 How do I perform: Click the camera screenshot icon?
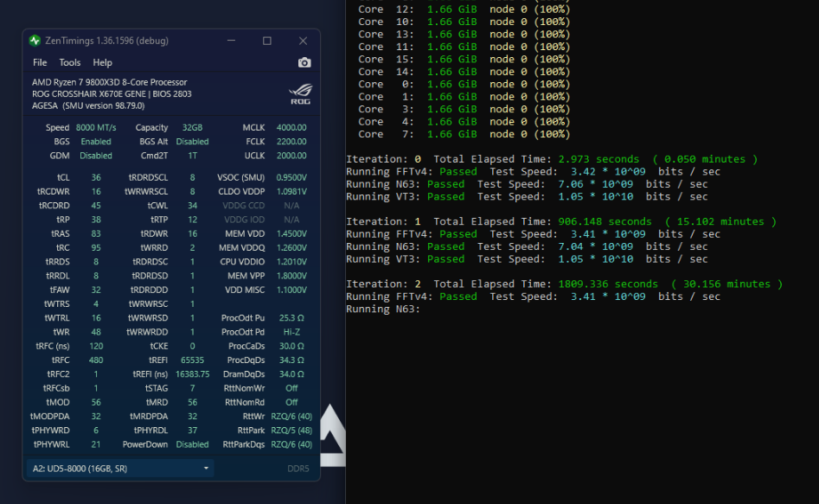click(304, 62)
